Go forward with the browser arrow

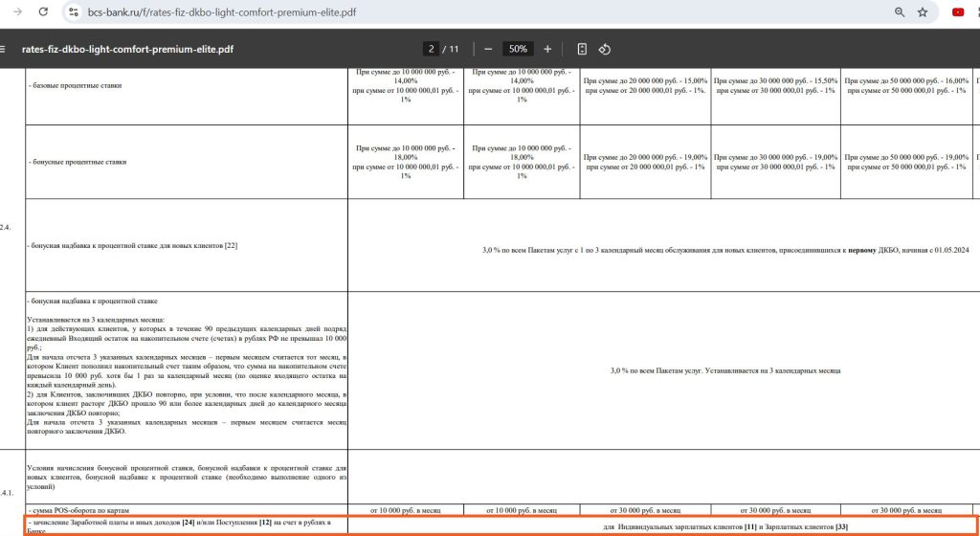(x=17, y=11)
